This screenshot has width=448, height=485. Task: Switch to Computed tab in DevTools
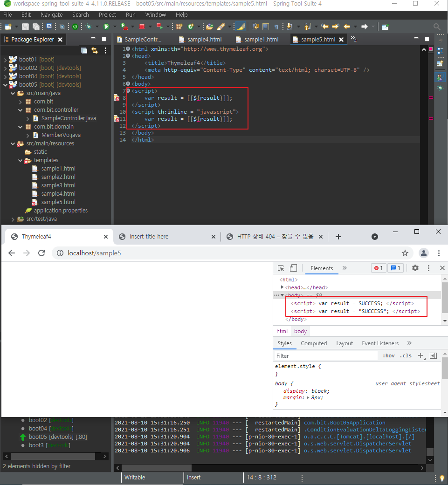(314, 343)
